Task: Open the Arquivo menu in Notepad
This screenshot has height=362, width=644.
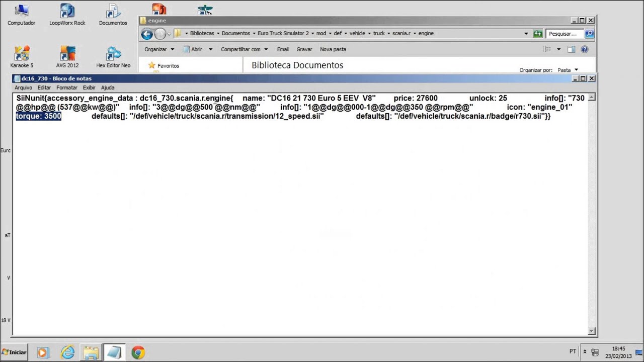Action: [x=23, y=87]
